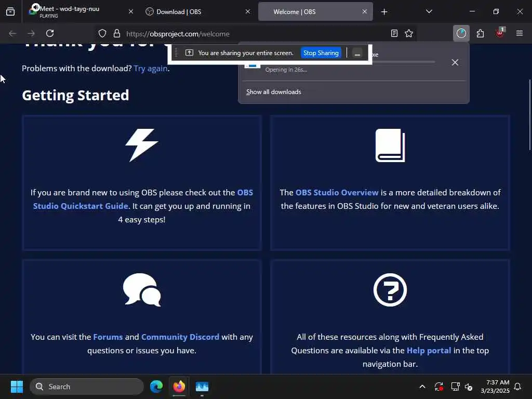
Task: Click the book overview icon
Action: pos(390,145)
